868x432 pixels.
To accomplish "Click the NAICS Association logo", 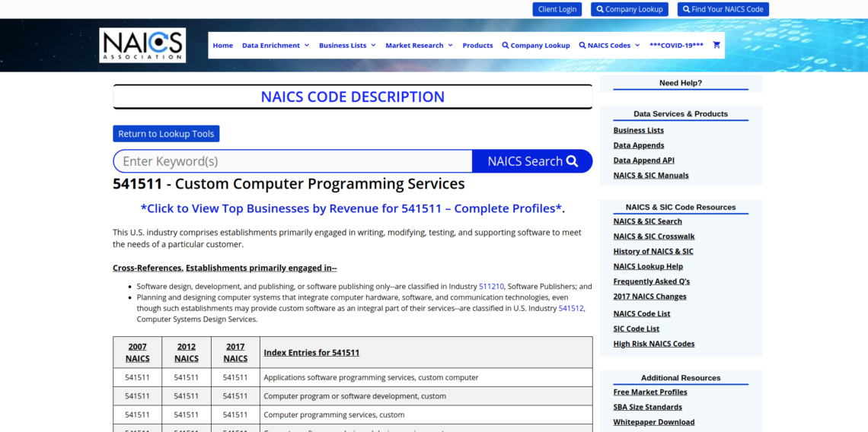I will click(x=142, y=45).
